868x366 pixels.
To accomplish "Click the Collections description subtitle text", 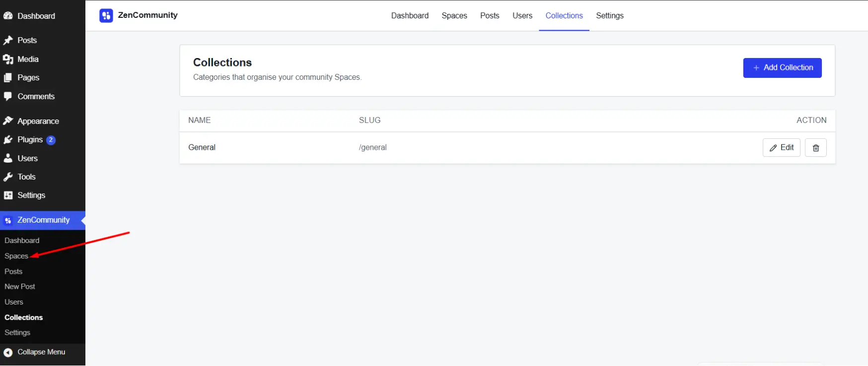I will [277, 77].
